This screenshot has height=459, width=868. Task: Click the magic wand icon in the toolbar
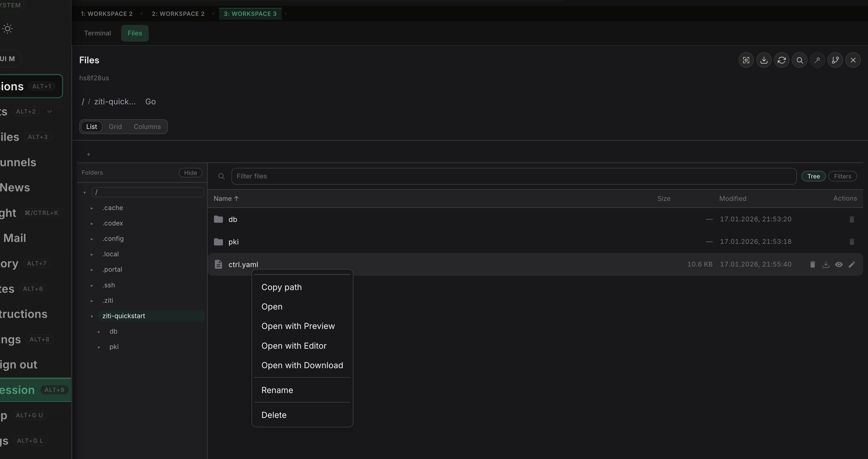(817, 60)
